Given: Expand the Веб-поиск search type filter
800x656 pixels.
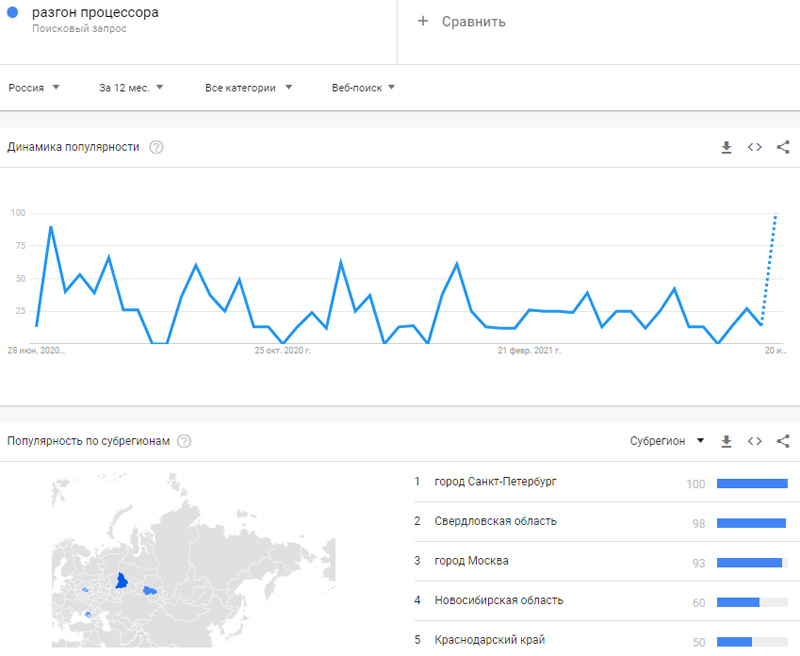Looking at the screenshot, I should click(363, 88).
